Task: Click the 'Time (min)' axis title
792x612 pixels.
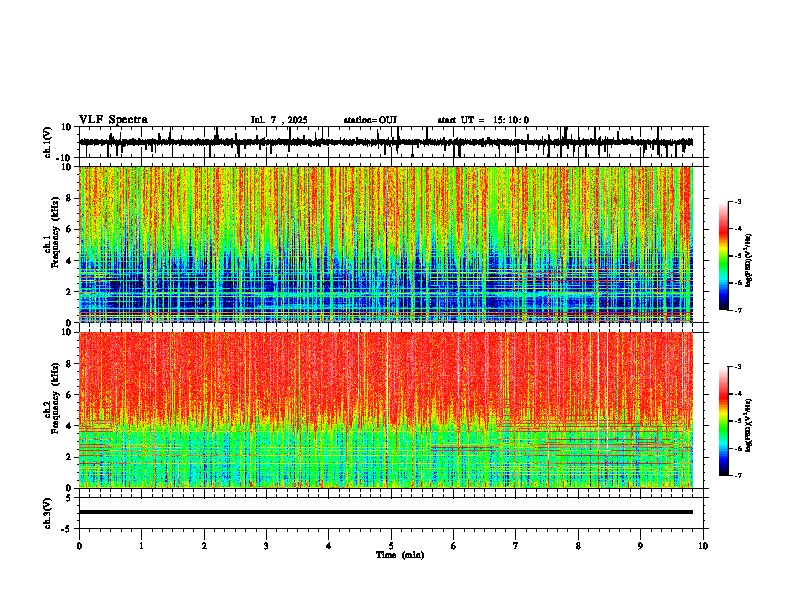Action: pyautogui.click(x=400, y=555)
